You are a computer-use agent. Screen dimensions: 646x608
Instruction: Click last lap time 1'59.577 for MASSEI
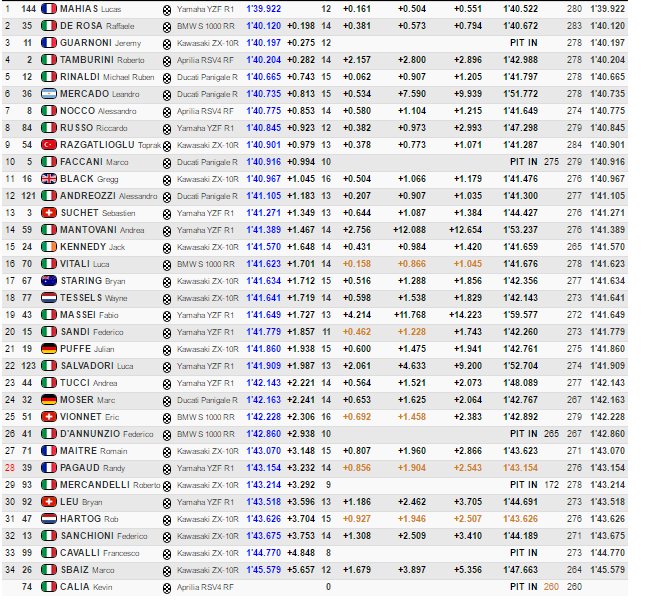tap(521, 315)
